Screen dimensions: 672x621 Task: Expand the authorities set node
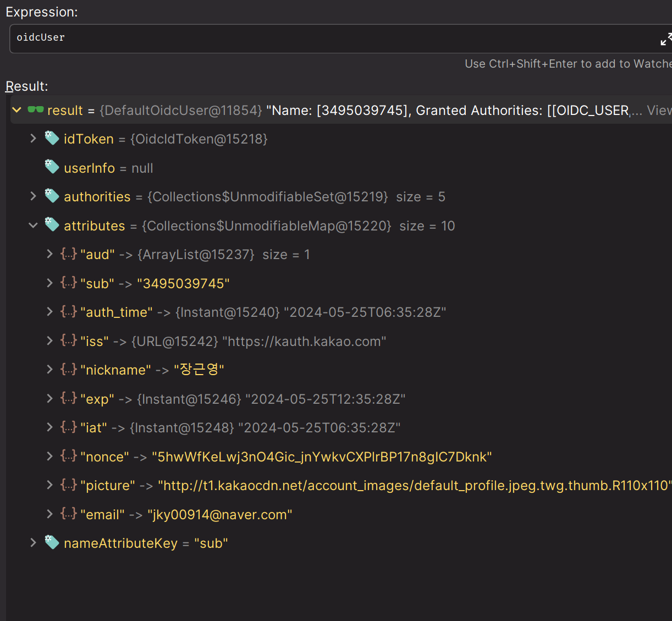point(33,196)
